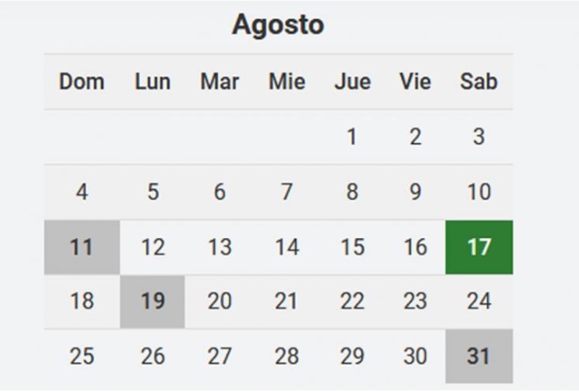Select the gray highlighted day 31

tap(479, 356)
